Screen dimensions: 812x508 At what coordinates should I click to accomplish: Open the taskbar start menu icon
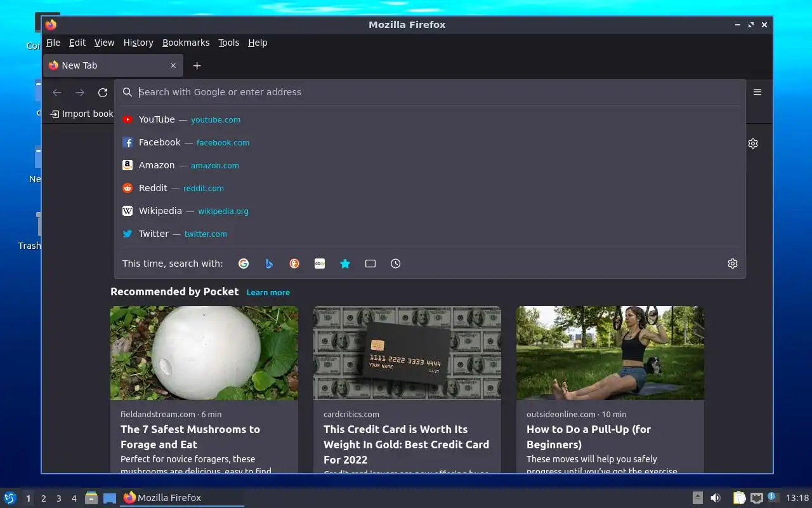coord(10,498)
